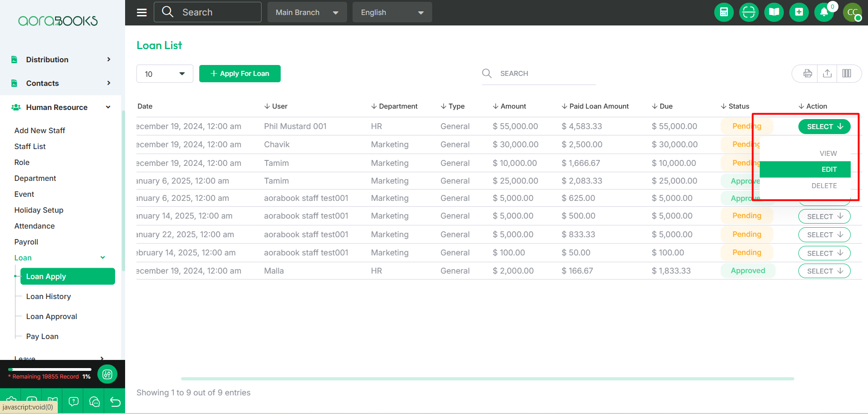Choose EDIT from the action menu

pyautogui.click(x=805, y=170)
